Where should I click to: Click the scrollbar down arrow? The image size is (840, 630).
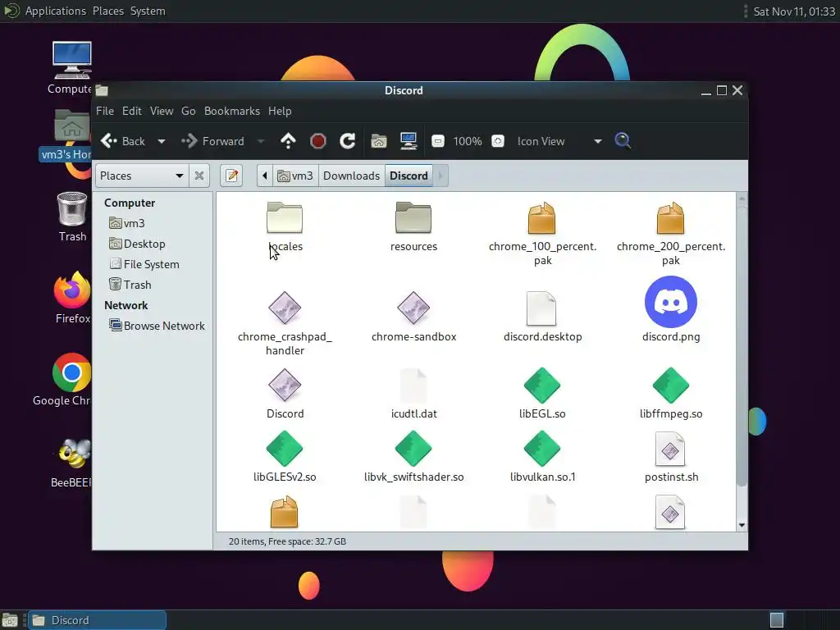(x=742, y=526)
